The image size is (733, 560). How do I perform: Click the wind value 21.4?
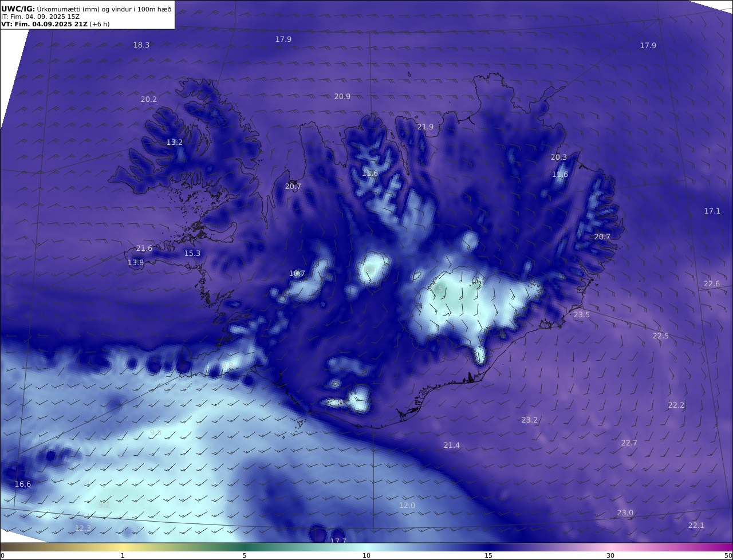click(x=452, y=445)
